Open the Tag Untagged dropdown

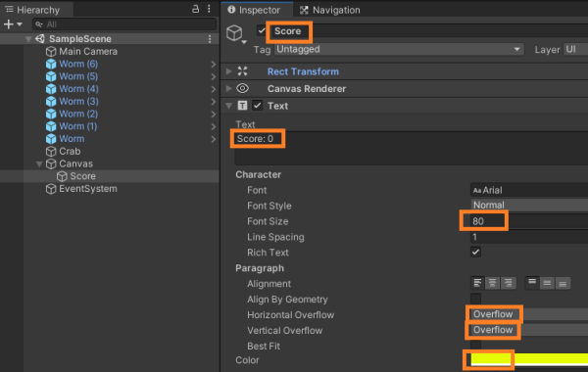(x=399, y=50)
